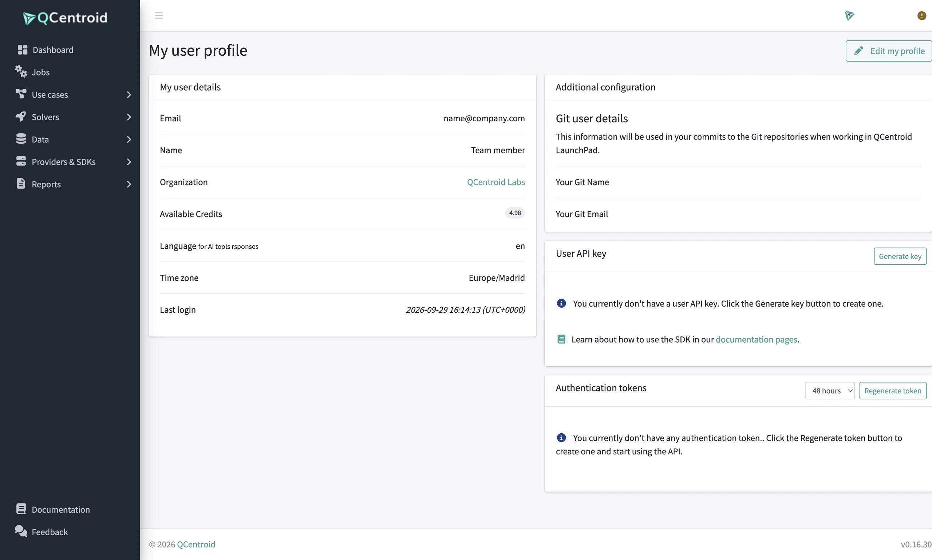Click the Data database icon
932x560 pixels.
coord(21,138)
